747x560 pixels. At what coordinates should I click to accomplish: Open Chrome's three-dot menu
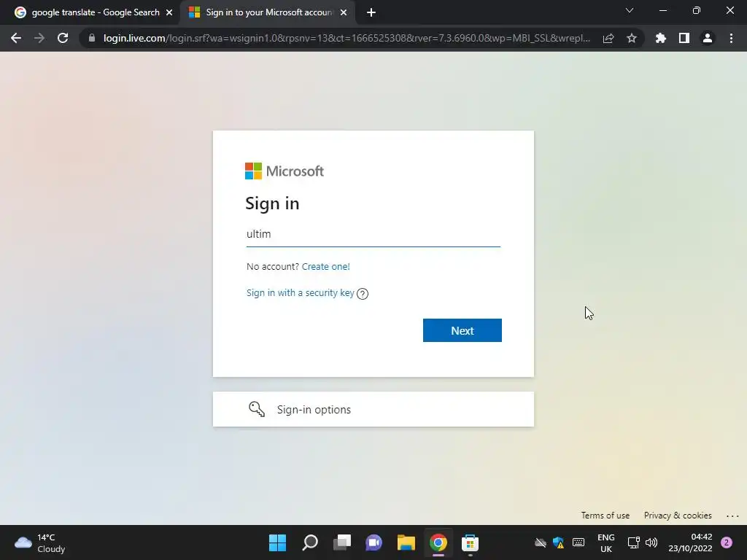pyautogui.click(x=731, y=38)
